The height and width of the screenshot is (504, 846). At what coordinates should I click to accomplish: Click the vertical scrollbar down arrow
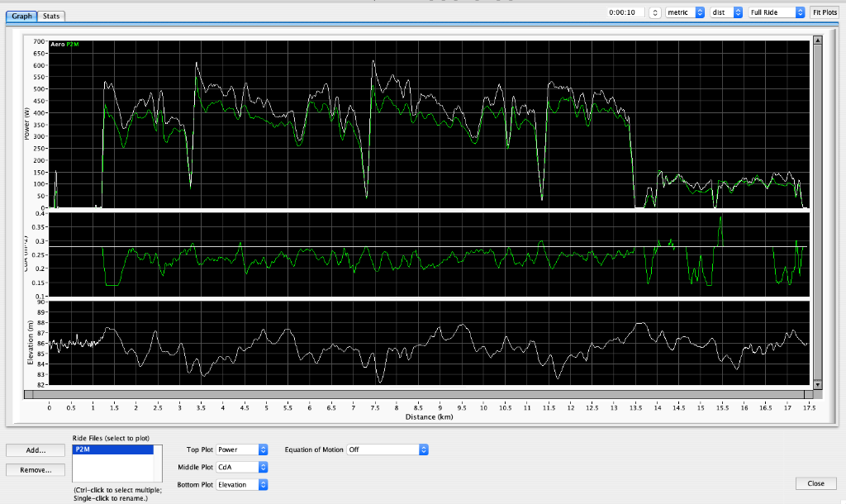coord(817,385)
